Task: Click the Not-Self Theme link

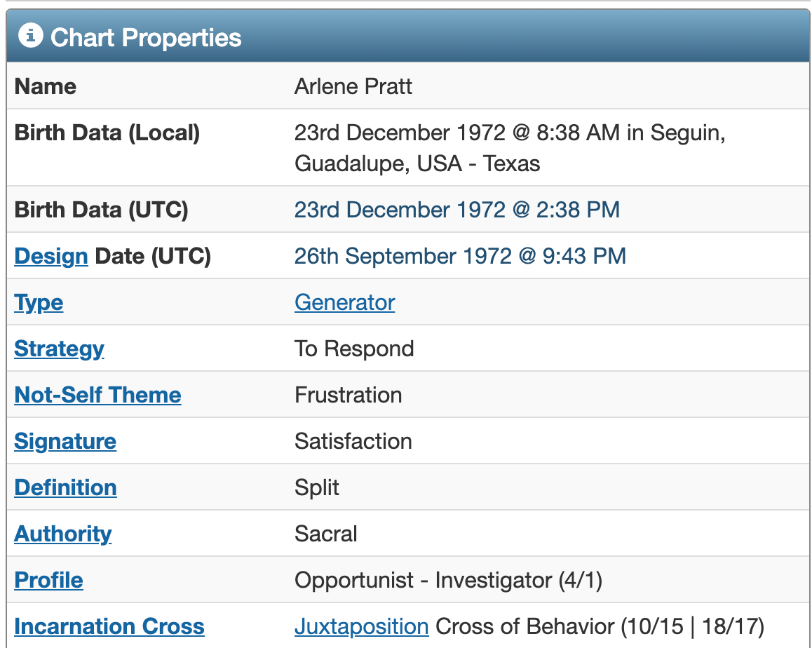Action: (x=97, y=396)
